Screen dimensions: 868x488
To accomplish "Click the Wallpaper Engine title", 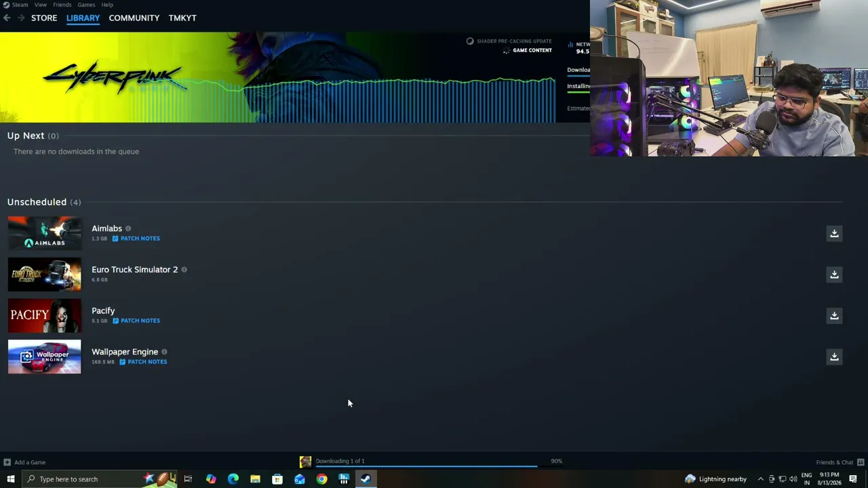I will 125,352.
